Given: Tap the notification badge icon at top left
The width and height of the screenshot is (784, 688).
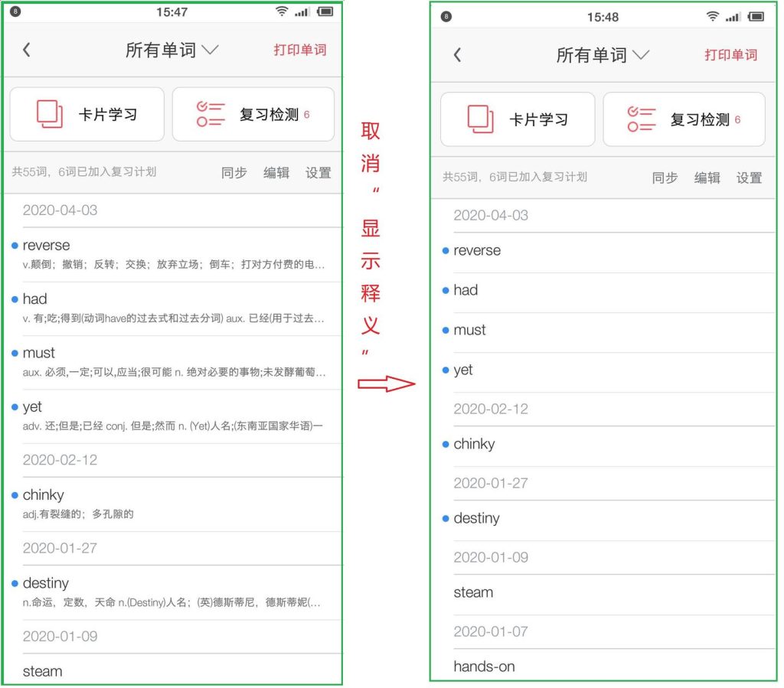Looking at the screenshot, I should pos(15,11).
